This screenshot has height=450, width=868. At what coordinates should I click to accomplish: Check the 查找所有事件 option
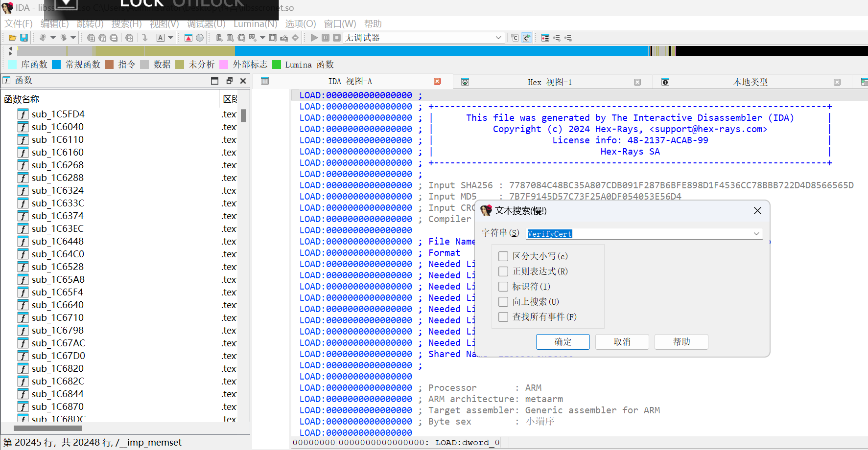coord(503,317)
